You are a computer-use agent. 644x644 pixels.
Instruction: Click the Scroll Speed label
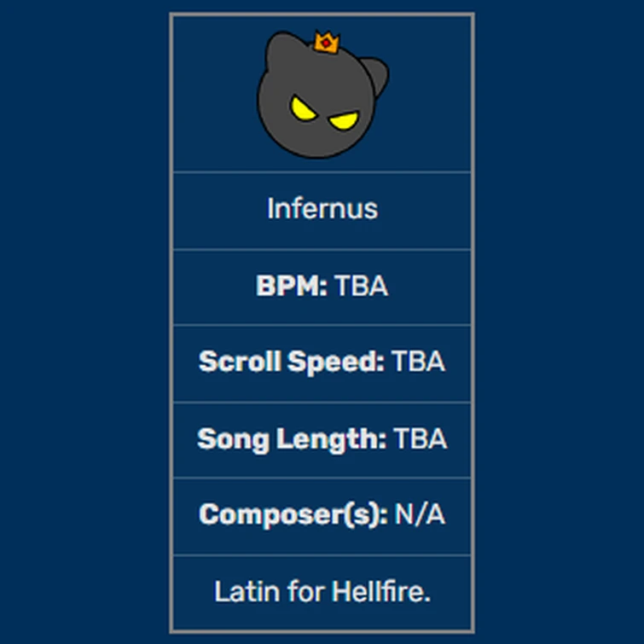(x=292, y=362)
